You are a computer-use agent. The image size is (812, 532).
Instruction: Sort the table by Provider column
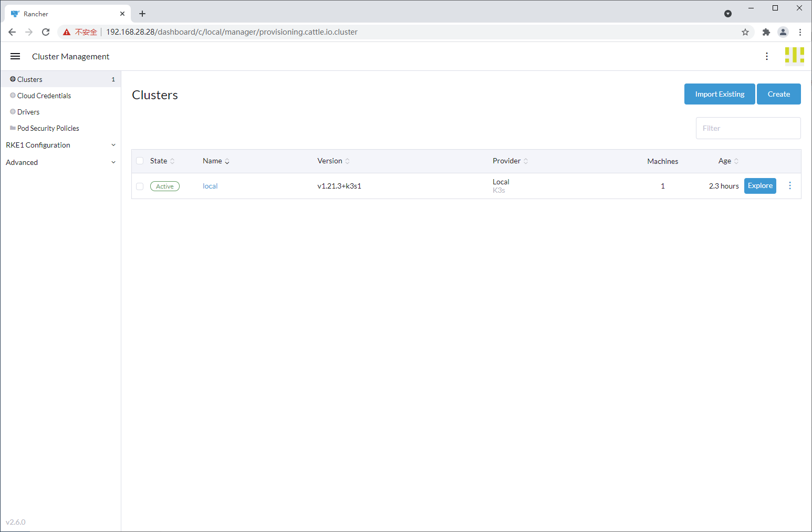coord(510,161)
